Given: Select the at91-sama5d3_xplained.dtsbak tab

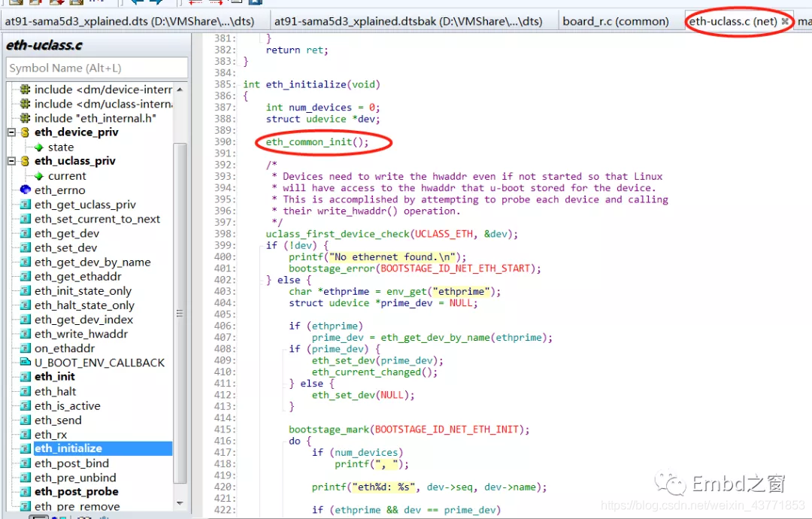Looking at the screenshot, I should (x=408, y=21).
